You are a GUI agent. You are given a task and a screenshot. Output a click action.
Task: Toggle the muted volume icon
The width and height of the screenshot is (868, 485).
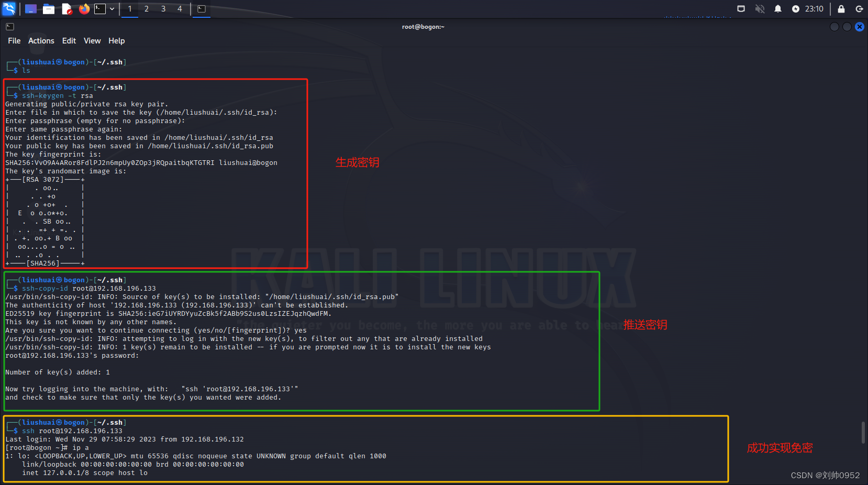[x=760, y=9]
